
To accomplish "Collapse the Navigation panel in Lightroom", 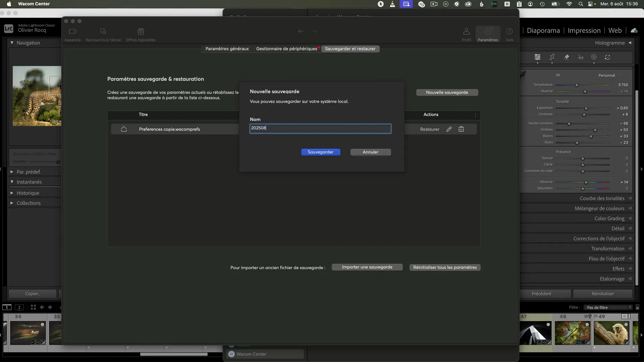I will click(12, 43).
